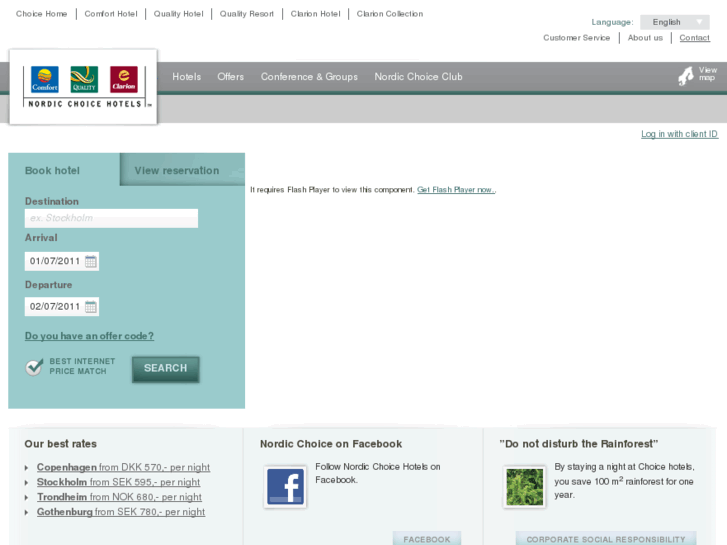Click the rainforest thumbnail image
727x545 pixels.
(x=524, y=487)
